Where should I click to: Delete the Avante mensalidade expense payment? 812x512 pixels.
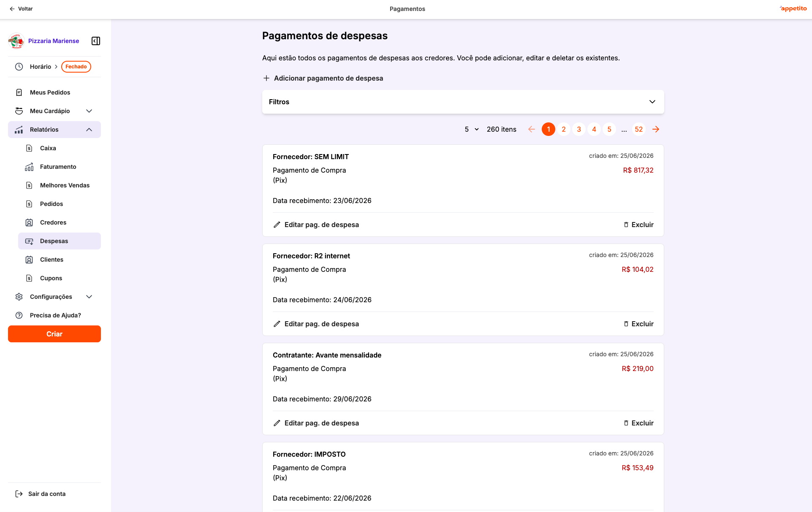click(638, 423)
